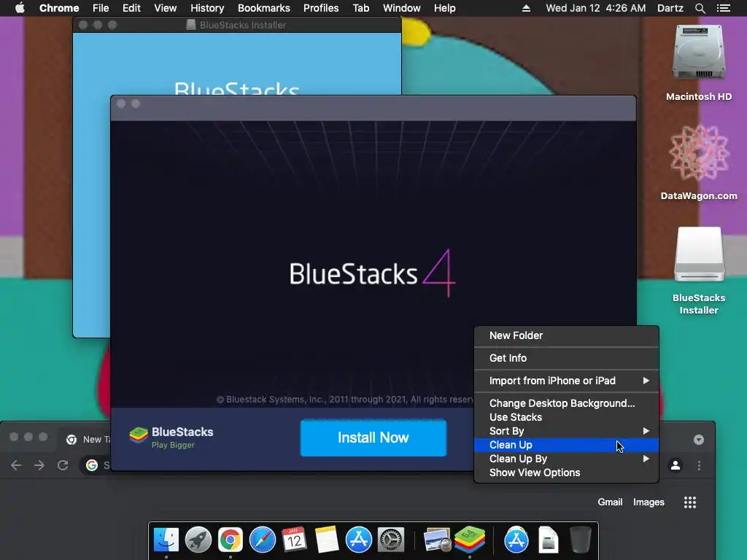The width and height of the screenshot is (747, 560).
Task: Click the eject icon in menu bar
Action: 526,8
